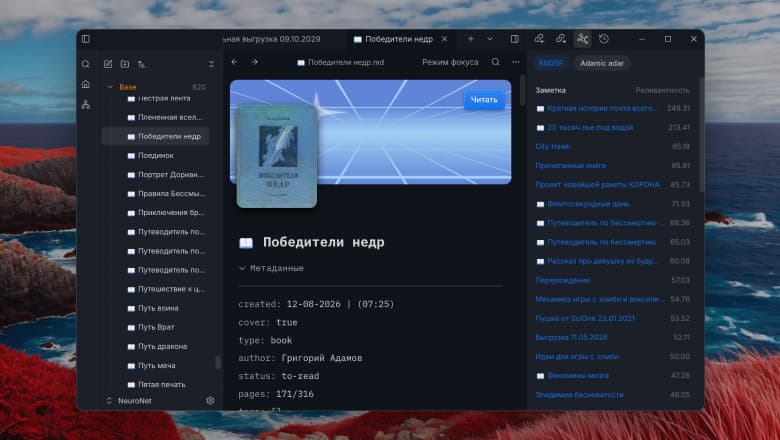This screenshot has height=440, width=780.
Task: Open the history clock panel icon
Action: click(604, 39)
